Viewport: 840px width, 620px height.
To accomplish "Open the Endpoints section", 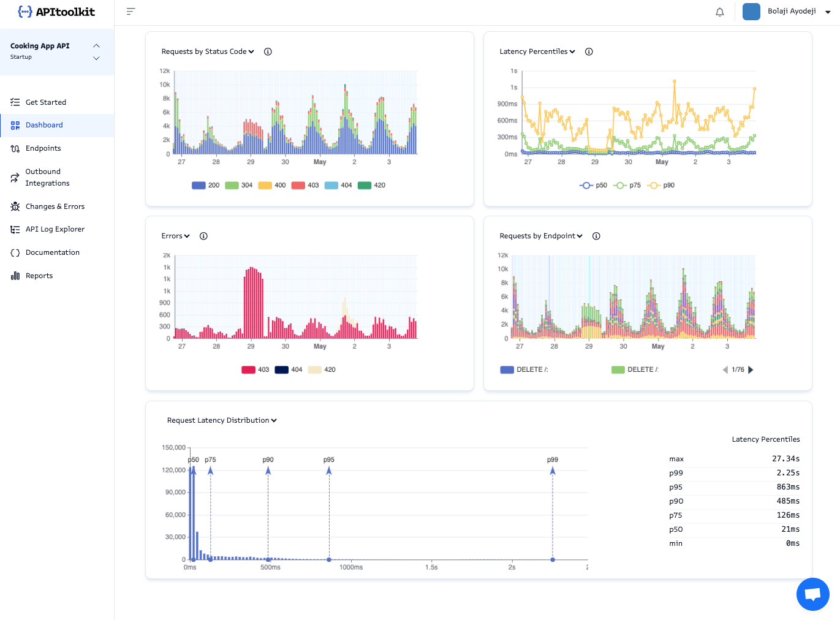I will 43,148.
